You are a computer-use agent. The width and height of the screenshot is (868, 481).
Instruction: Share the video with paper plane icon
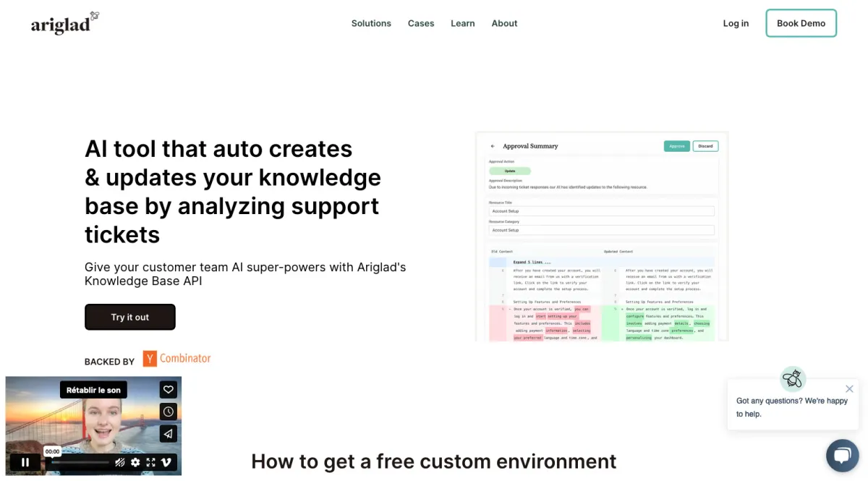[x=168, y=434]
